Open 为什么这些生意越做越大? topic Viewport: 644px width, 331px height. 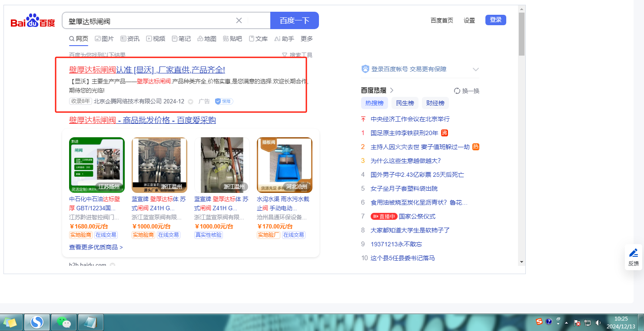click(406, 161)
